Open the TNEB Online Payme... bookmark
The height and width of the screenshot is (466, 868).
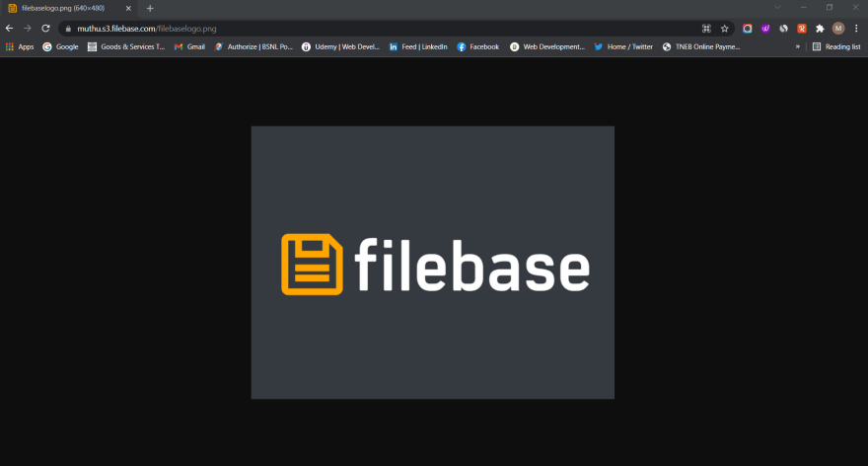pyautogui.click(x=701, y=47)
